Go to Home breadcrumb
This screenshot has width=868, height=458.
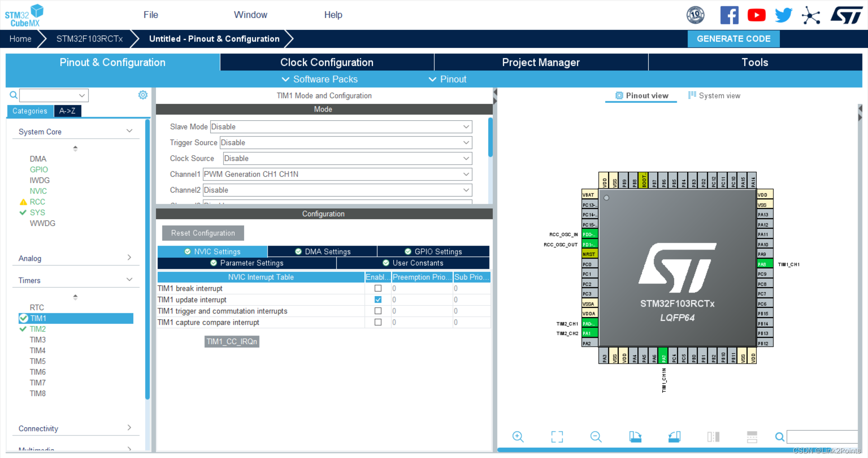coord(20,39)
